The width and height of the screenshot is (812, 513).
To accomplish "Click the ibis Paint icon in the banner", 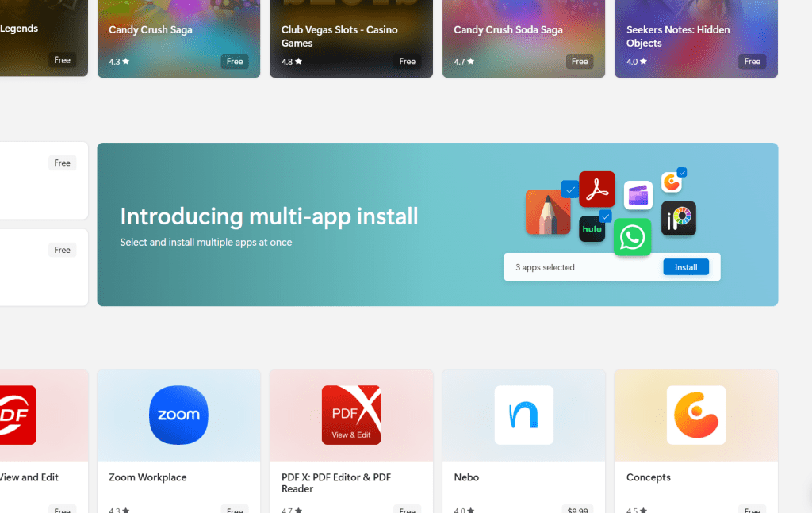I will tap(678, 219).
